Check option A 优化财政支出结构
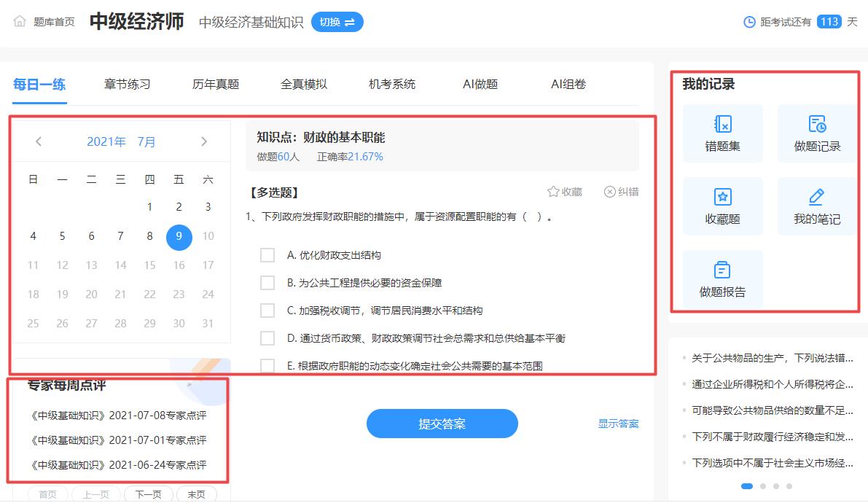Viewport: 868px width, 503px height. click(x=267, y=255)
